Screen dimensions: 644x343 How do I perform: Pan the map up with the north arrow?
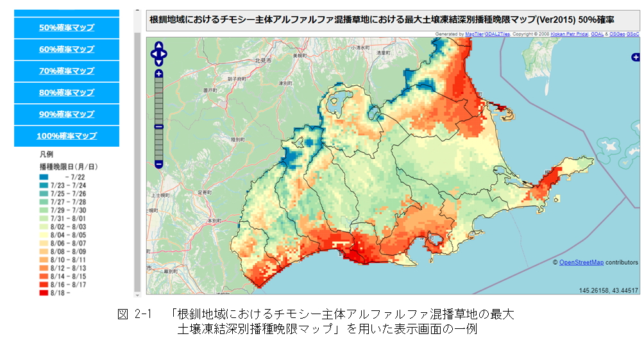pyautogui.click(x=158, y=47)
